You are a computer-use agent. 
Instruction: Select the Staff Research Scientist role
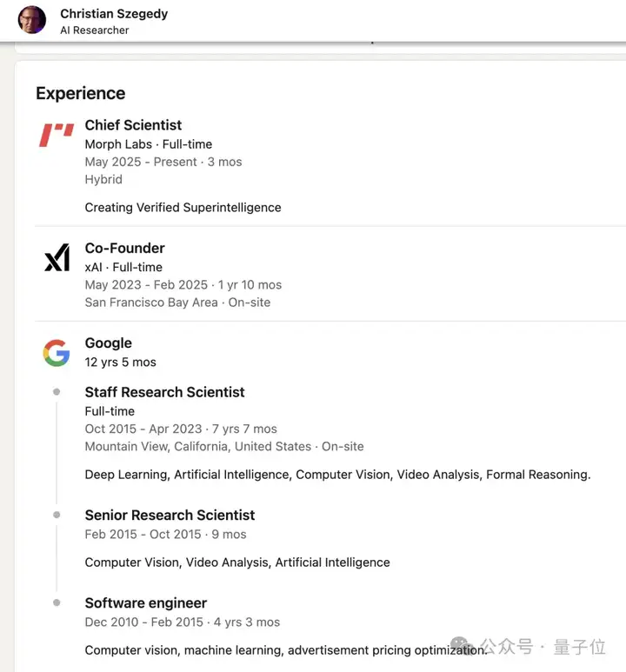pyautogui.click(x=164, y=392)
